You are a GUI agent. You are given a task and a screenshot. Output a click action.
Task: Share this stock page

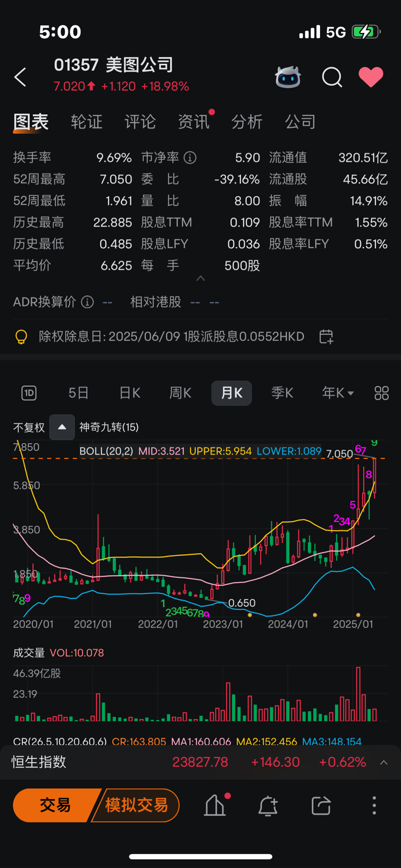[x=321, y=805]
